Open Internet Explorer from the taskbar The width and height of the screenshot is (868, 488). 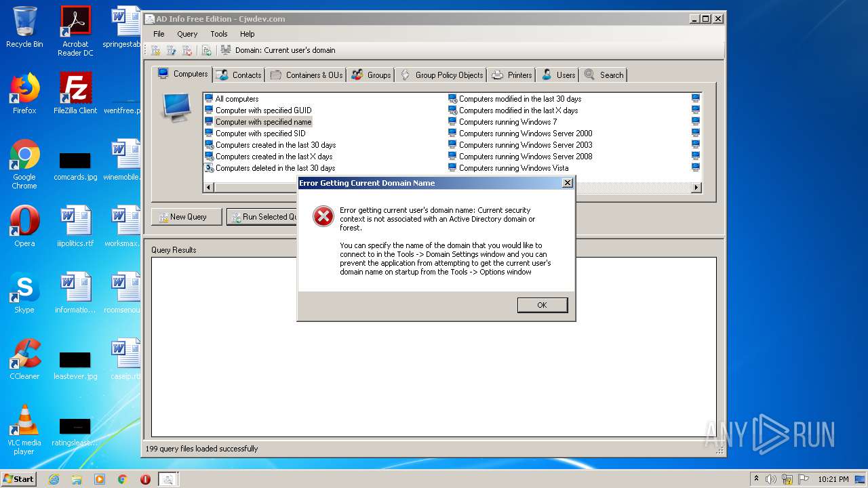point(54,479)
